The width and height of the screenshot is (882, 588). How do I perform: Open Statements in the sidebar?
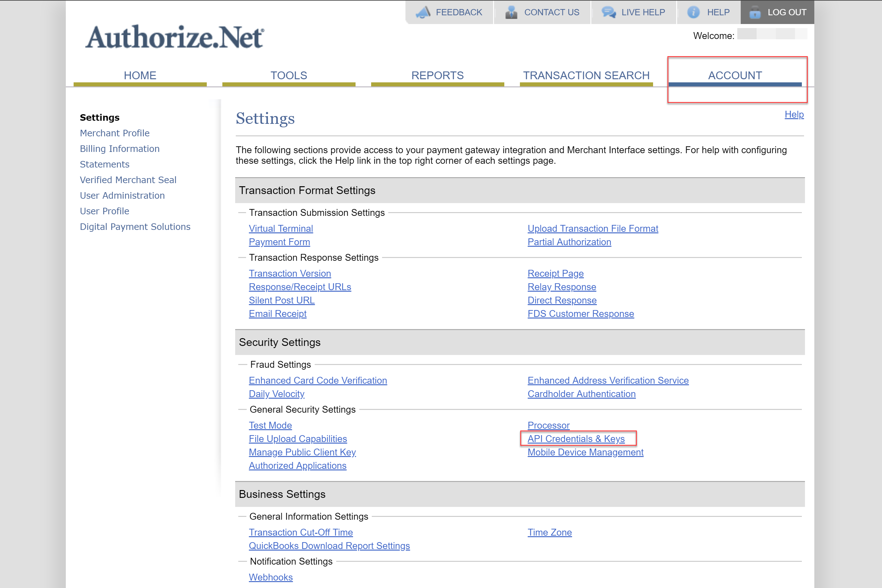(104, 164)
